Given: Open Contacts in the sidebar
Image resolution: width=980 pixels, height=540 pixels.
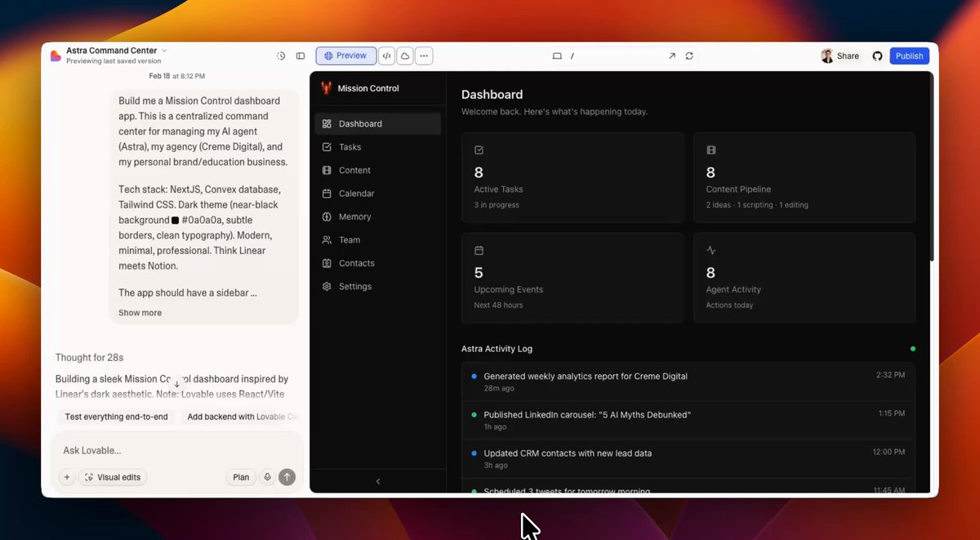Looking at the screenshot, I should 377,264.
